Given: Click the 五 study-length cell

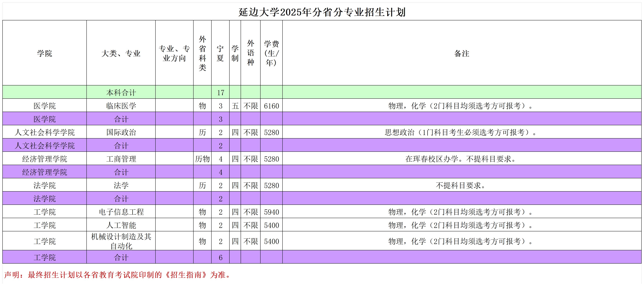Looking at the screenshot, I should tap(235, 105).
